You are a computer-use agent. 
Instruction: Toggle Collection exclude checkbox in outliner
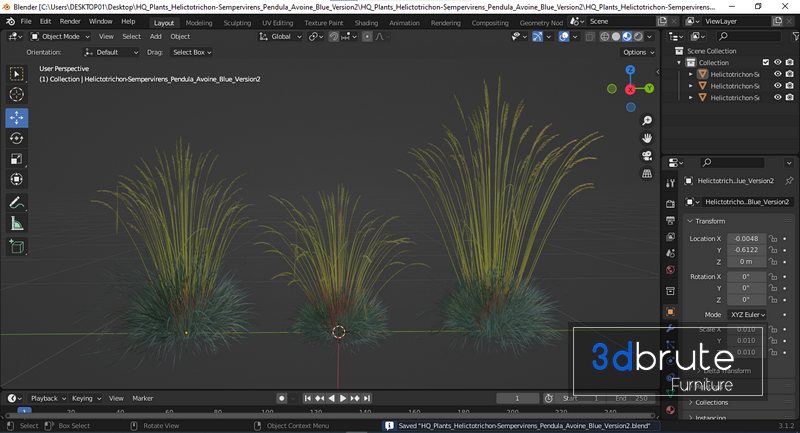tap(765, 62)
